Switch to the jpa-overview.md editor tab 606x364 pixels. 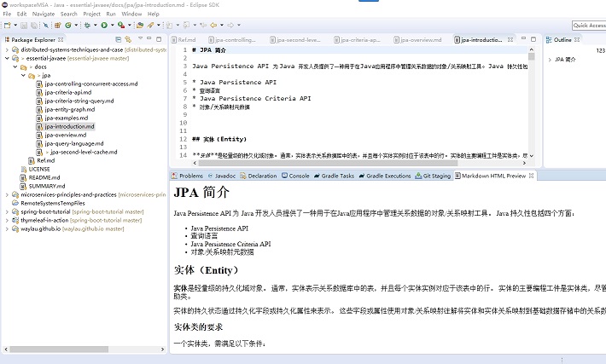(417, 39)
